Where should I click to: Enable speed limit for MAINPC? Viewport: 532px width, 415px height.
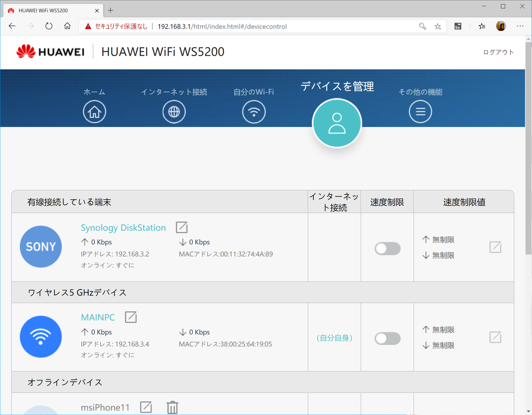tap(387, 338)
